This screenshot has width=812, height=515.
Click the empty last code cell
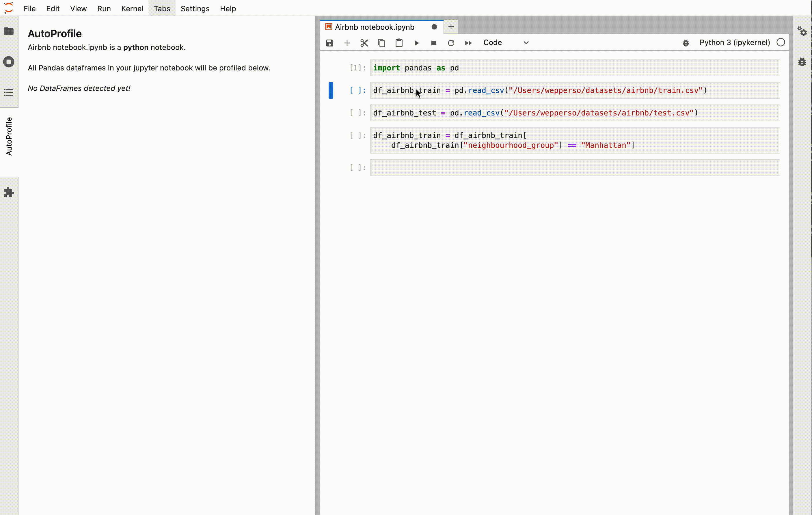point(575,167)
